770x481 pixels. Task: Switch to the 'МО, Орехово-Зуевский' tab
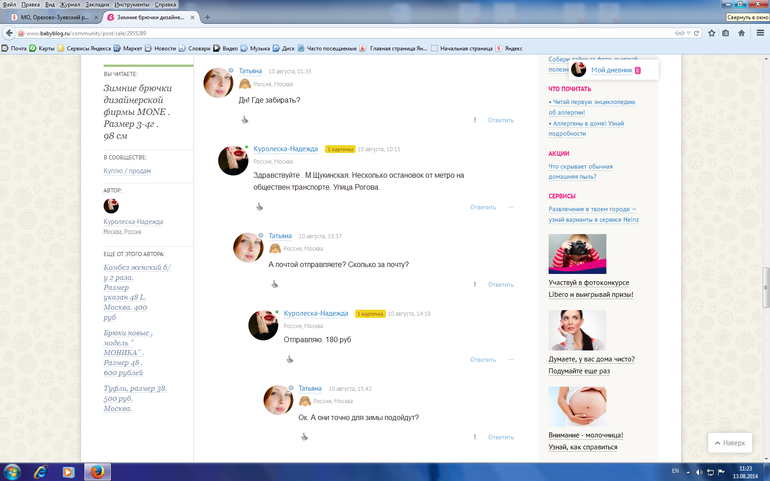pos(52,18)
